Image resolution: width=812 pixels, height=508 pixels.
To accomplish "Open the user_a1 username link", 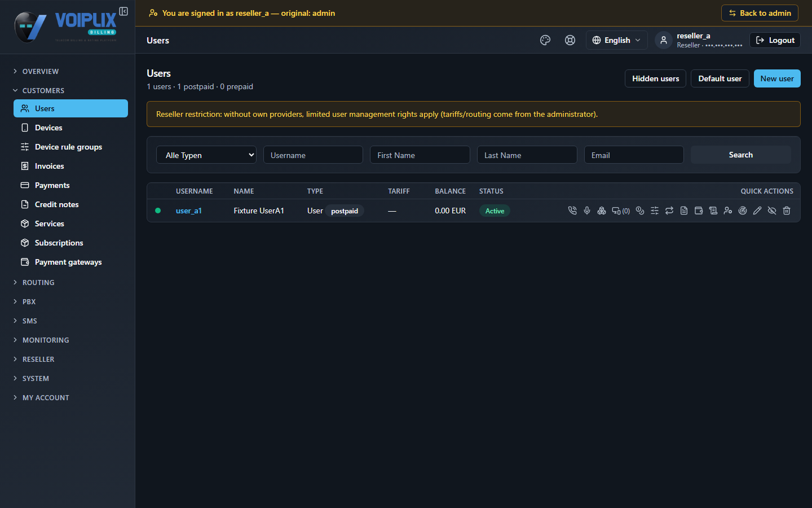I will tap(189, 211).
